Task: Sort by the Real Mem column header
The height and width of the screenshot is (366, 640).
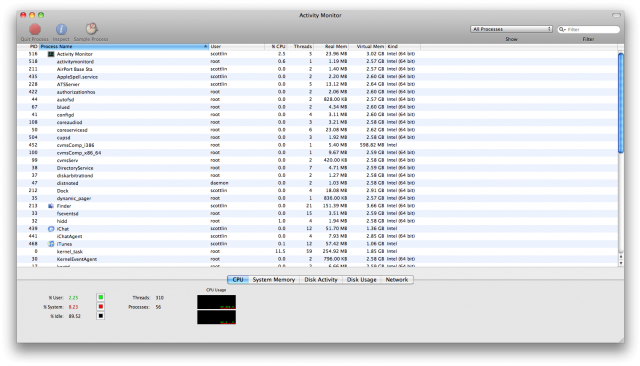Action: coord(331,47)
